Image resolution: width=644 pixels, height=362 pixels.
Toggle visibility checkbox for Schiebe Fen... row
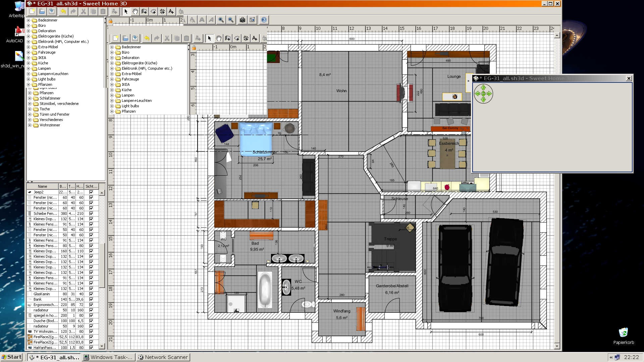coord(91,214)
